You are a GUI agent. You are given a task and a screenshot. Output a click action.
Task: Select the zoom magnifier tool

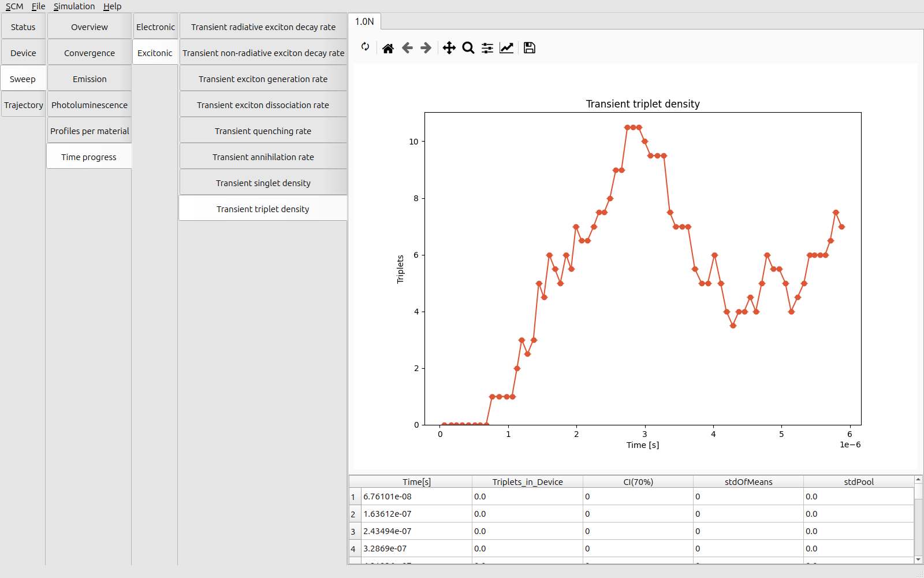click(468, 48)
